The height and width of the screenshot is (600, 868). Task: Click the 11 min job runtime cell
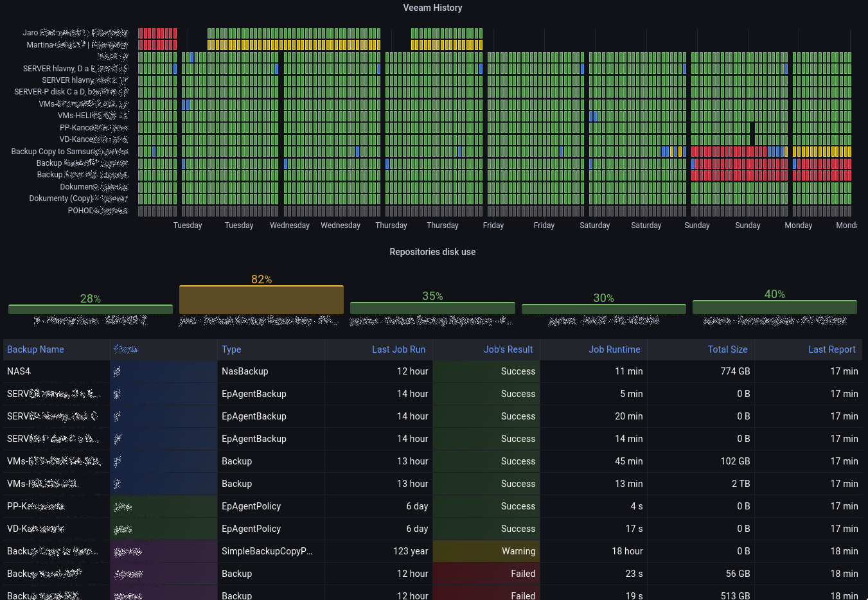(x=594, y=371)
